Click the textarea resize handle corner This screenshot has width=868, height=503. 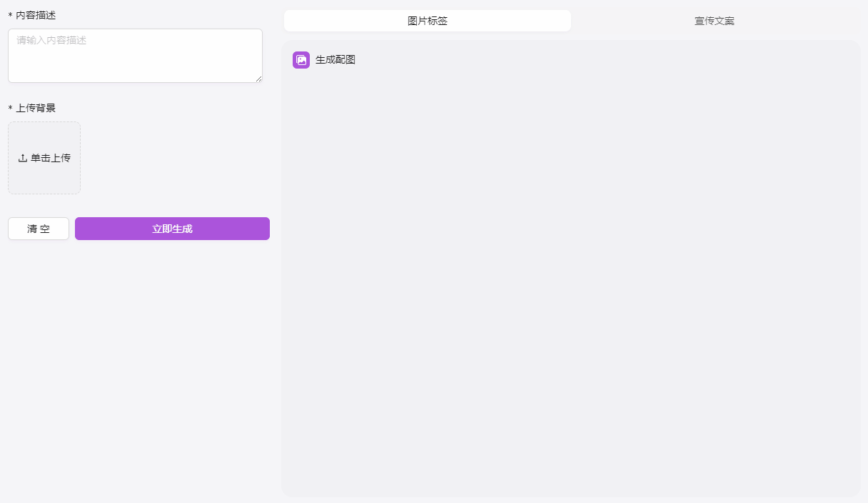point(258,79)
